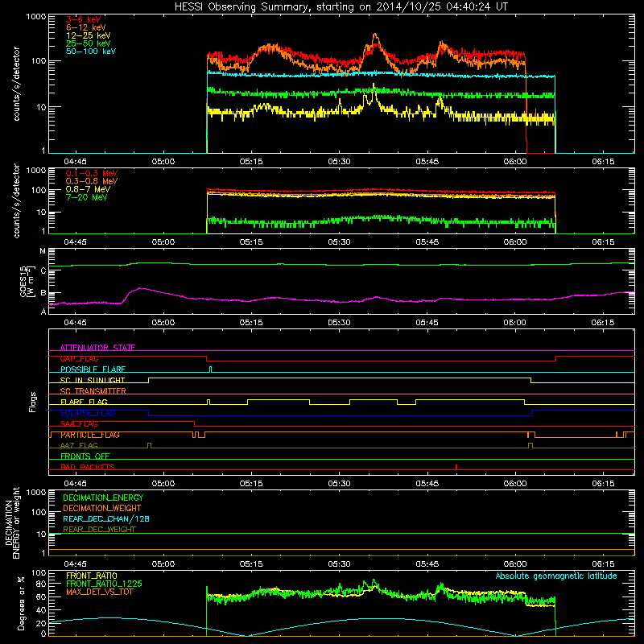Click the 06:00 tick label under decimation panel

click(515, 564)
